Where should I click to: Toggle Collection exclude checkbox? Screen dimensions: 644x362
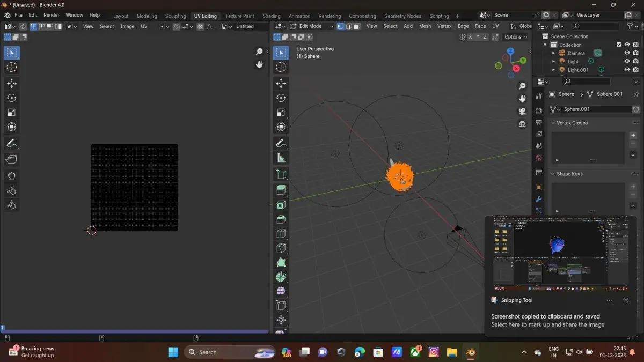[x=619, y=45]
